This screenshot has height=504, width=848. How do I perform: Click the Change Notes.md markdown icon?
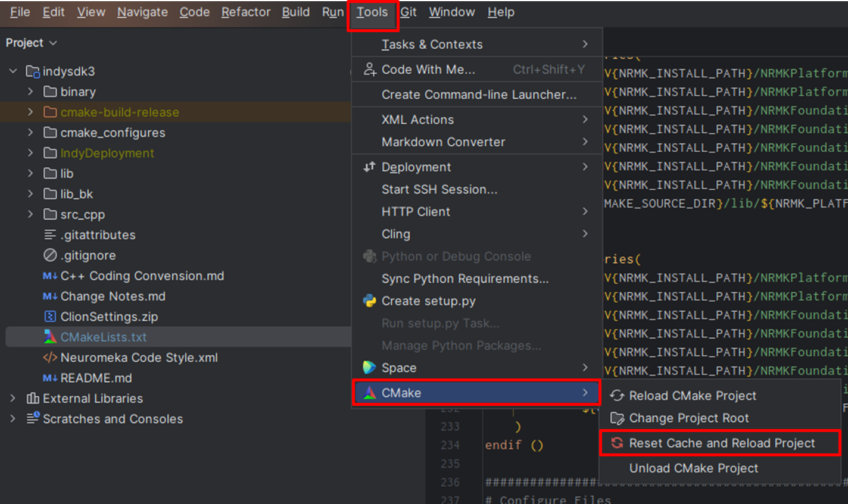coord(50,296)
